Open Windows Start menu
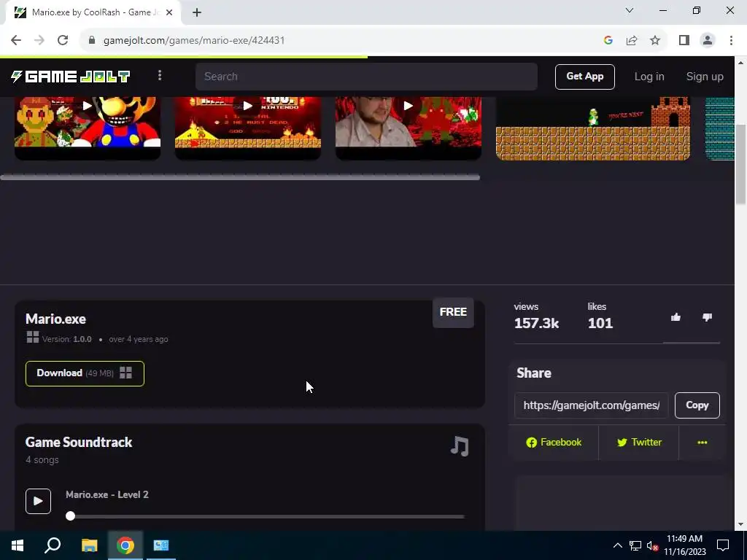Screen dimensions: 747x560 pos(18,545)
